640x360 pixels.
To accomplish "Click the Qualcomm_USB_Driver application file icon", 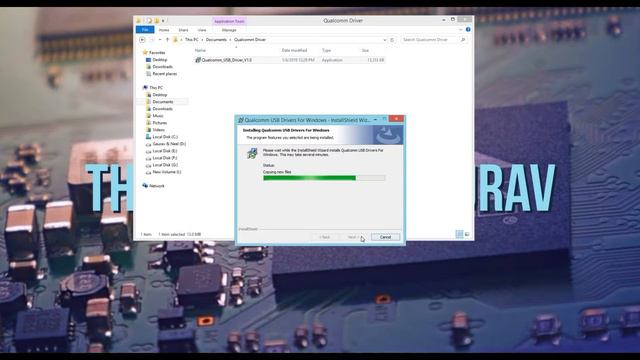I will pos(198,60).
